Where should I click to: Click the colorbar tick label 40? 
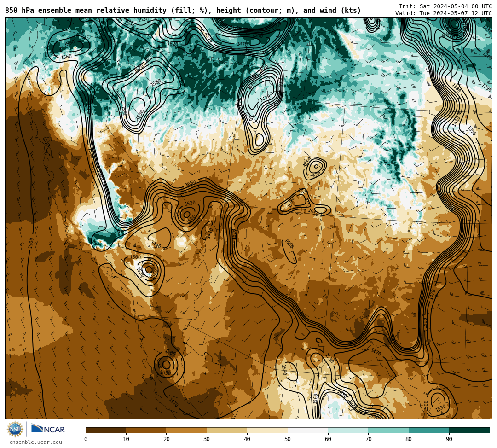247,439
